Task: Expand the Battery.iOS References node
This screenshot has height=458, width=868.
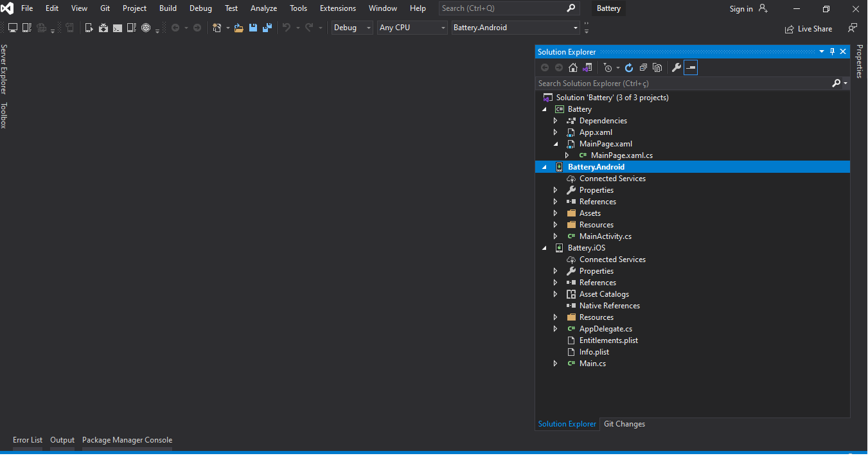Action: coord(555,282)
